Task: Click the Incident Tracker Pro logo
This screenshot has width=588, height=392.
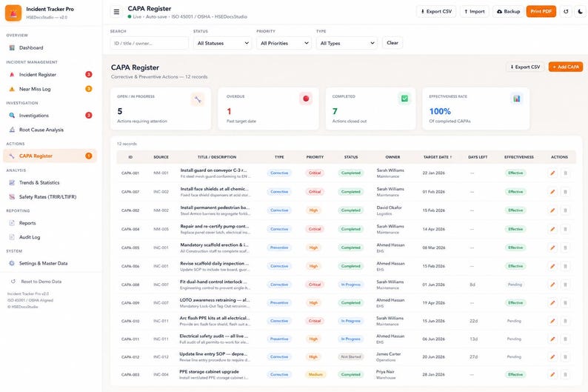Action: [13, 13]
